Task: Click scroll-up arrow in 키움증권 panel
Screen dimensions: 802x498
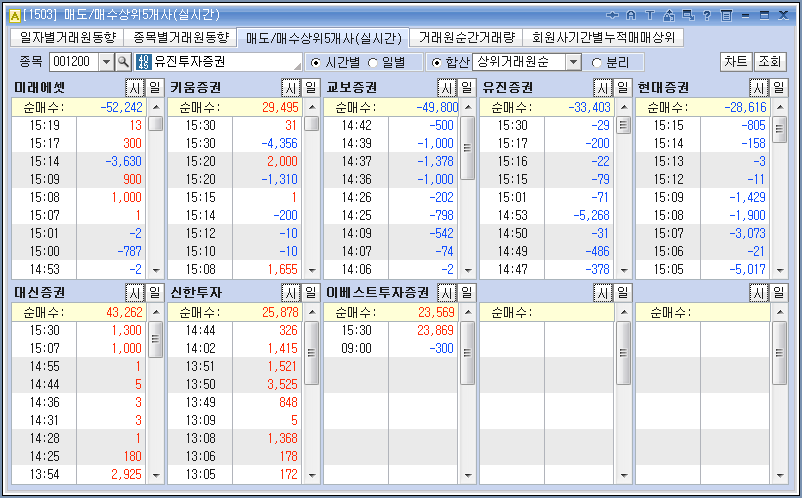Action: (312, 107)
